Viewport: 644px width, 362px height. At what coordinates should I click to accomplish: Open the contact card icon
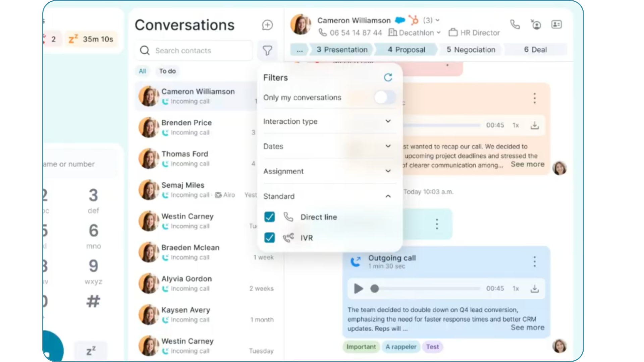[x=556, y=24]
